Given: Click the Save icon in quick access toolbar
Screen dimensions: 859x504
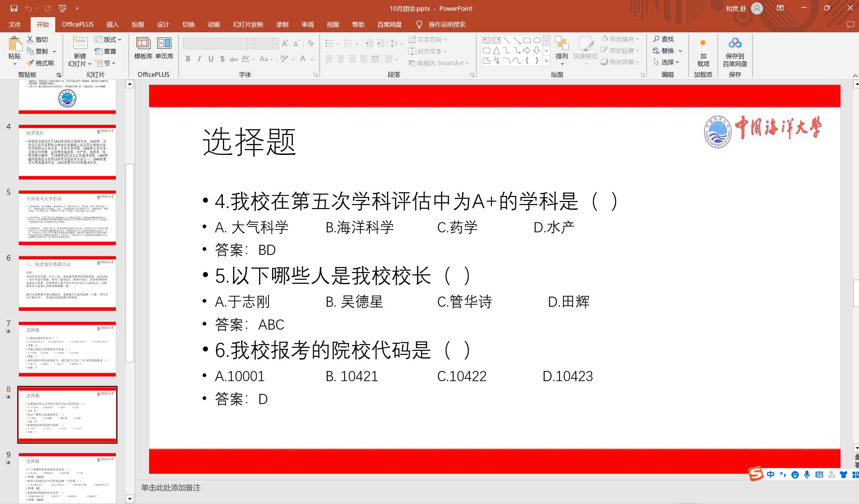Looking at the screenshot, I should (x=13, y=8).
